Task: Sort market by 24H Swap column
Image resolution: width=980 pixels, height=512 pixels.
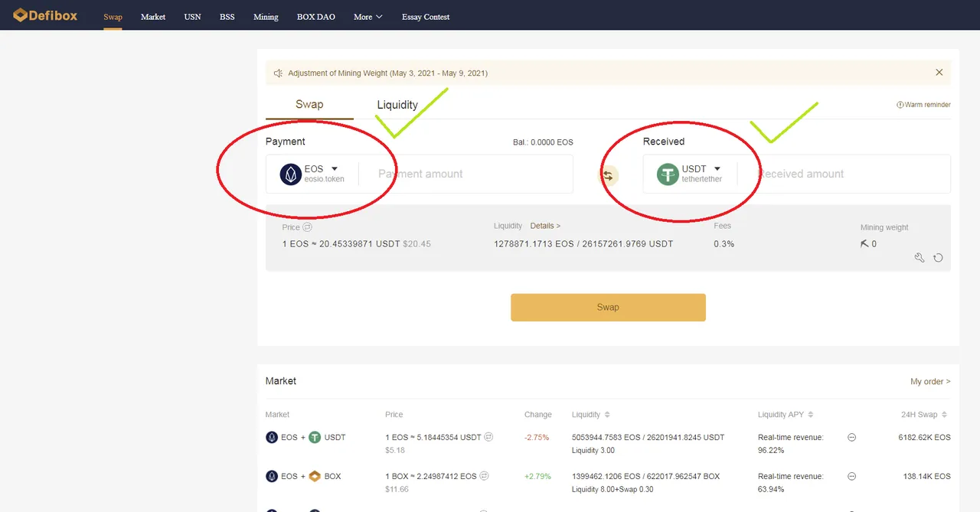Action: [x=943, y=415]
